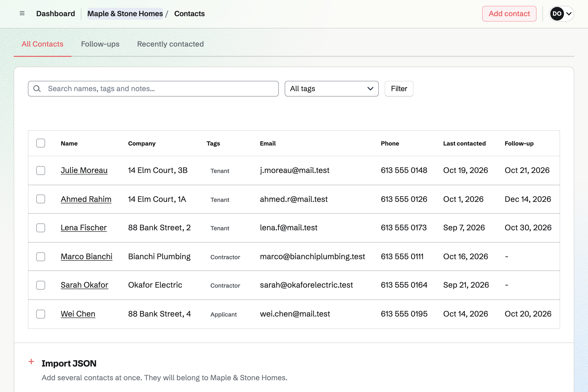Viewport: 588px width, 392px height.
Task: Click the search magnifier icon
Action: pos(37,88)
